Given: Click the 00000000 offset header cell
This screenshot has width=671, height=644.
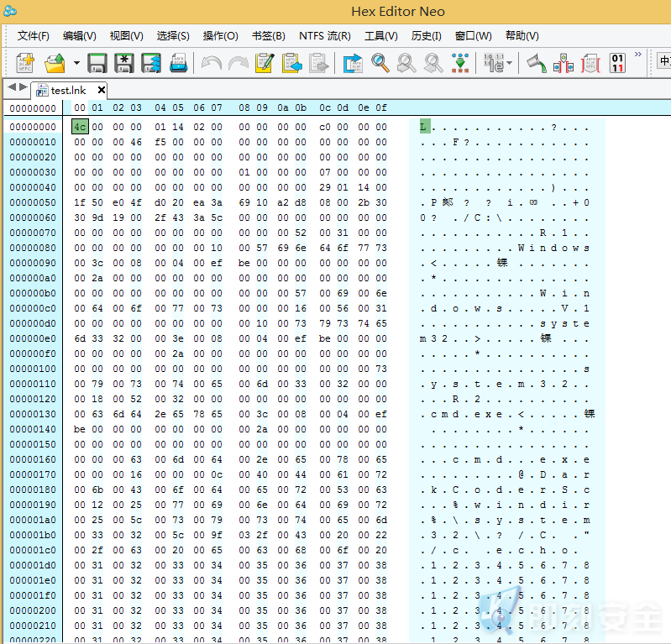Looking at the screenshot, I should coord(33,108).
